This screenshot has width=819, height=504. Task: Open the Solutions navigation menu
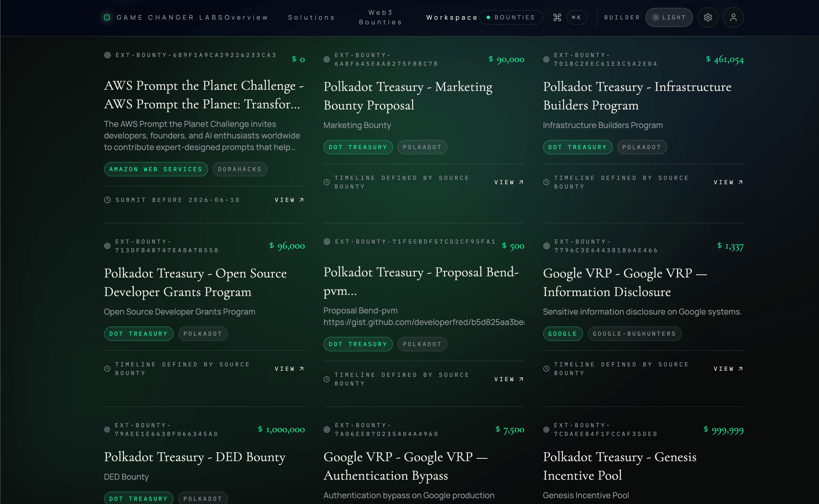pyautogui.click(x=311, y=17)
